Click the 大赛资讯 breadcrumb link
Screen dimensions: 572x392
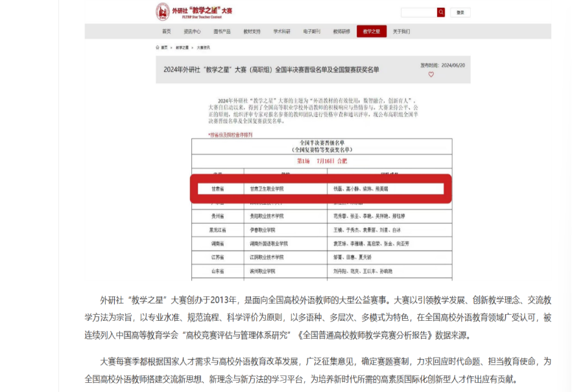pos(203,47)
